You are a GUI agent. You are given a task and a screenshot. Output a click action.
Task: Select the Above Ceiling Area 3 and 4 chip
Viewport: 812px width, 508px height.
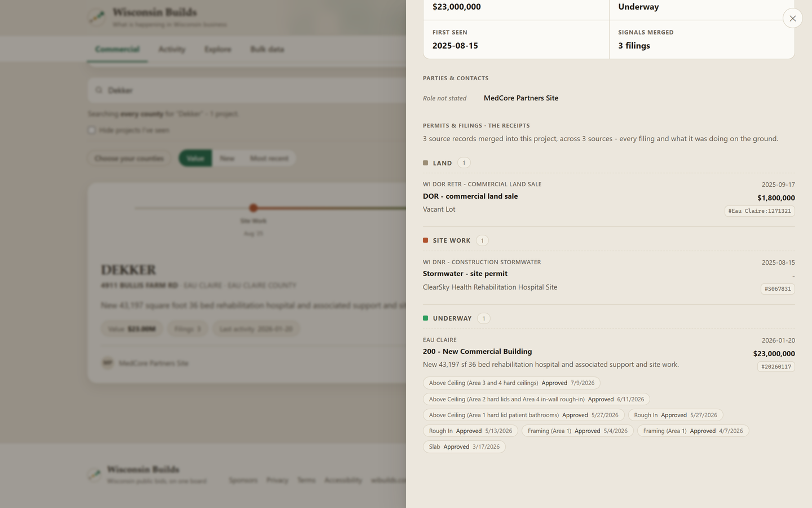(511, 383)
